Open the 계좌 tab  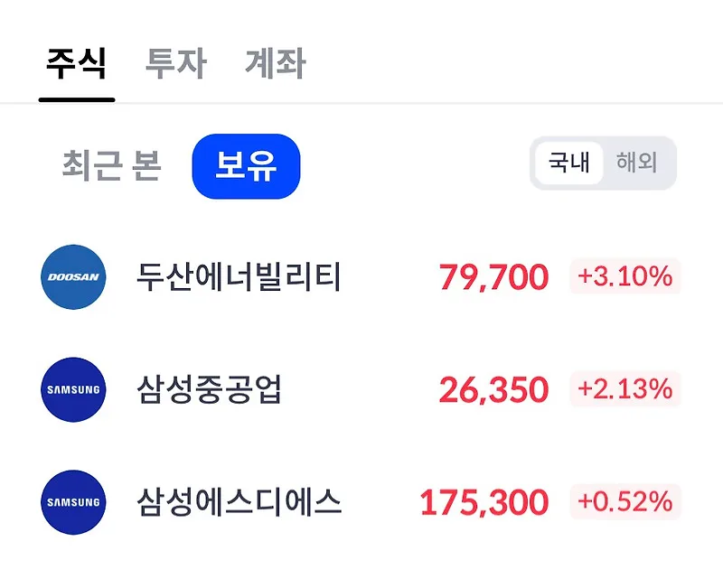[276, 63]
